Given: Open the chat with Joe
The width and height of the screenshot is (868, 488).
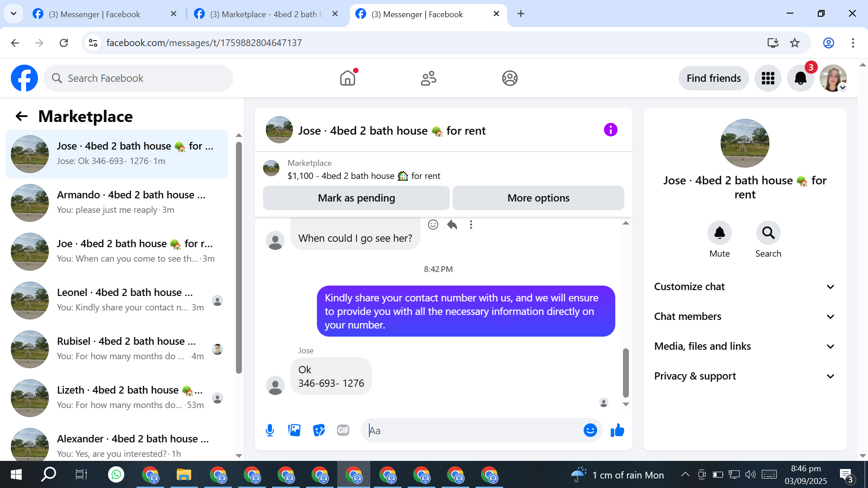Looking at the screenshot, I should coord(117,252).
